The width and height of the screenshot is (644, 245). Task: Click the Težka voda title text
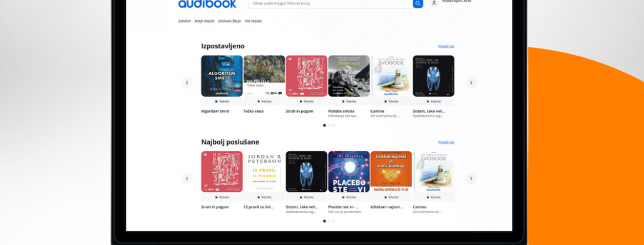click(x=253, y=111)
